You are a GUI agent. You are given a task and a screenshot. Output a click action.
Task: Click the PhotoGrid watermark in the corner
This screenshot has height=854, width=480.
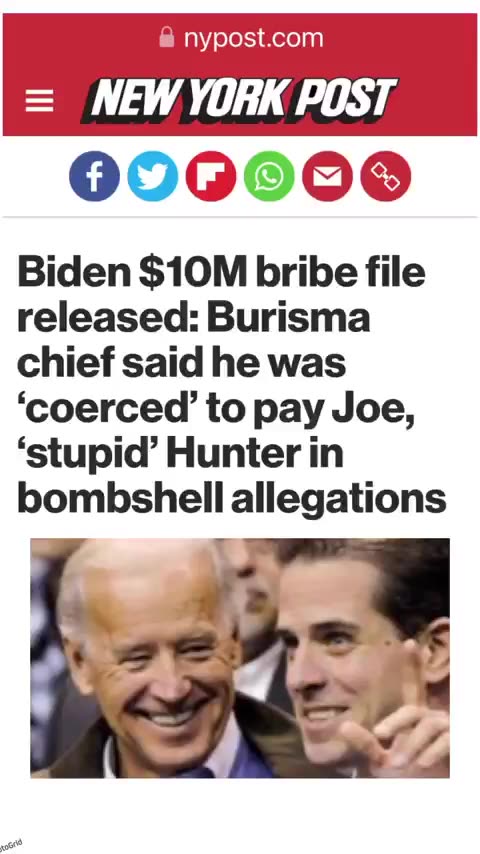(x=11, y=846)
